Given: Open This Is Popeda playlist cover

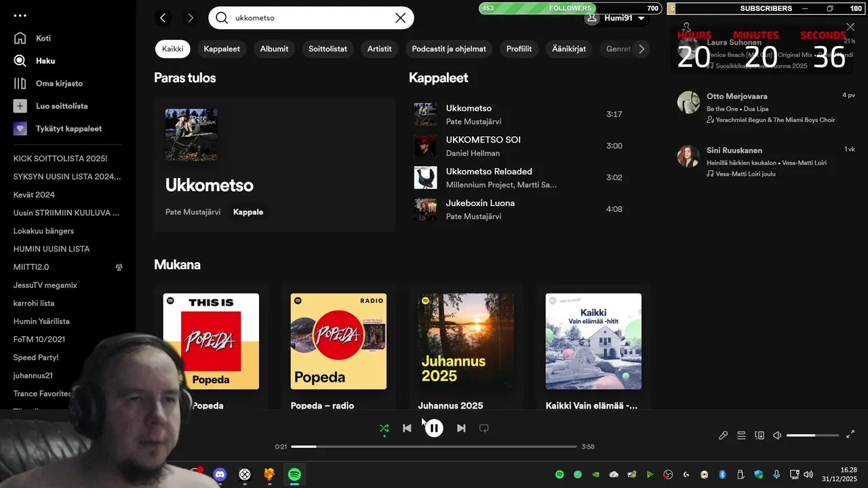Looking at the screenshot, I should tap(211, 342).
